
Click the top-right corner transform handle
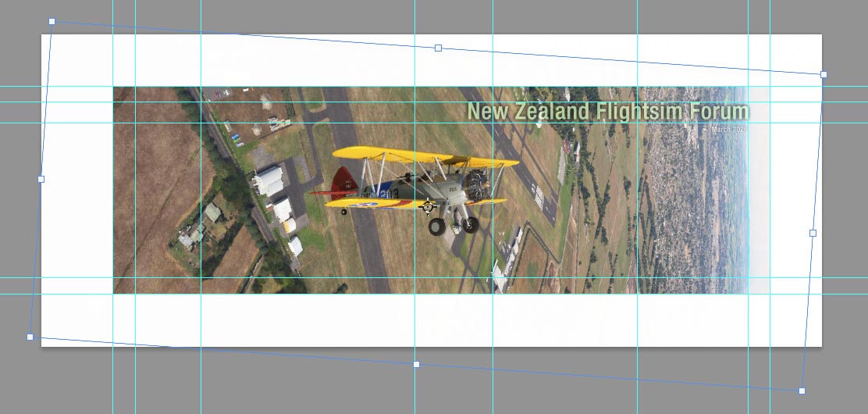[824, 74]
